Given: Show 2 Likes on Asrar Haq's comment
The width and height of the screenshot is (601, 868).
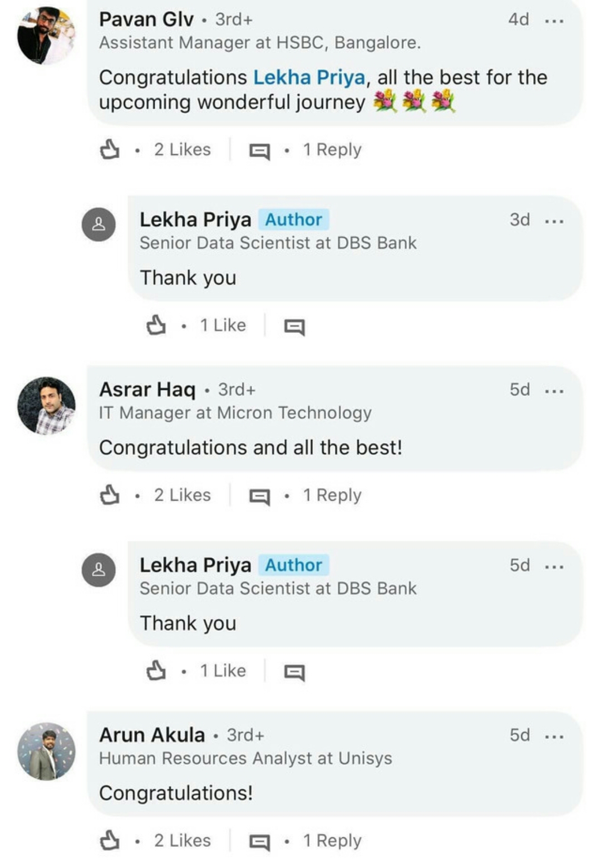Looking at the screenshot, I should point(182,495).
